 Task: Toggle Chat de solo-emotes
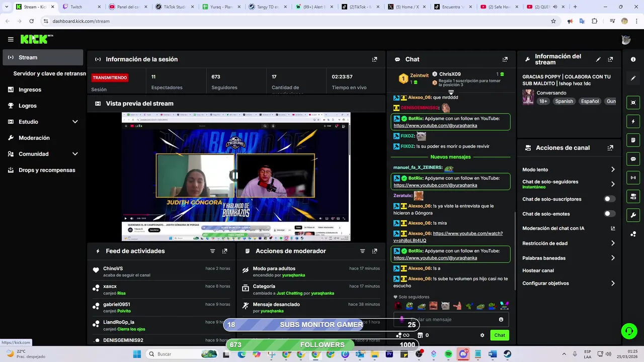[x=609, y=214]
